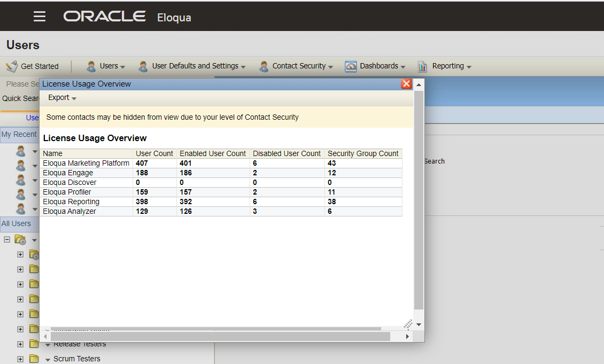Open the root folder dropdown arrow

34,241
